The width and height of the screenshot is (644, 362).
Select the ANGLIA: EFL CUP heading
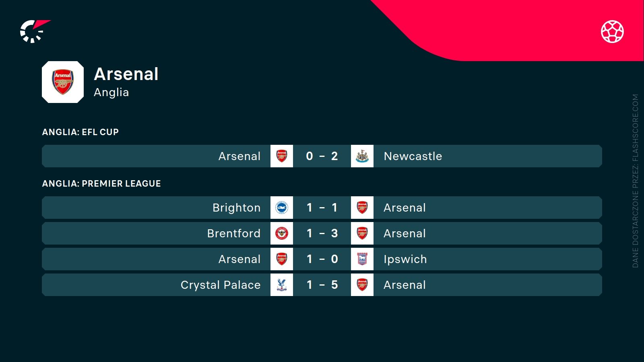coord(80,132)
